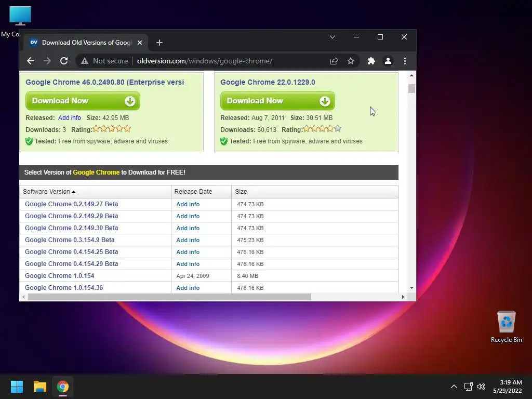The image size is (532, 399).
Task: Click the horizontal scrollbar left arrow
Action: [23, 297]
